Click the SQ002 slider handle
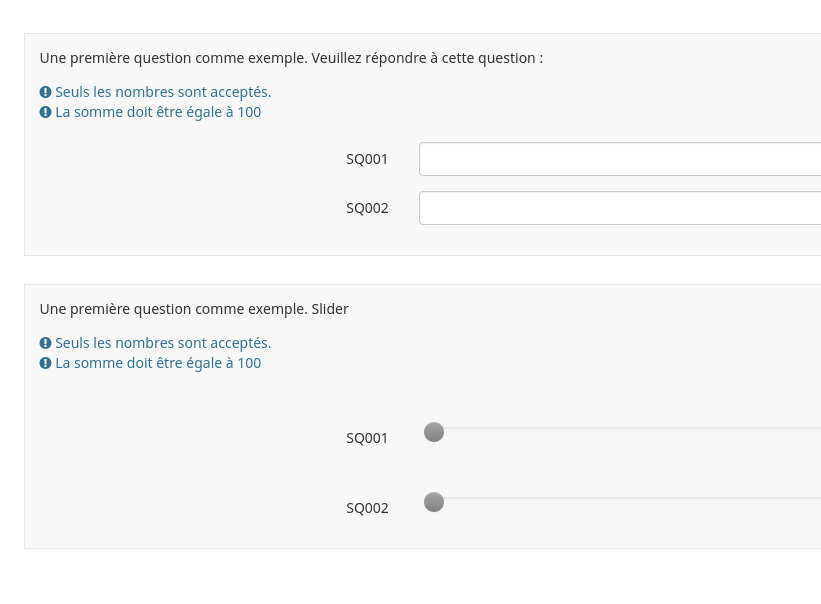The width and height of the screenshot is (821, 604). 434,502
